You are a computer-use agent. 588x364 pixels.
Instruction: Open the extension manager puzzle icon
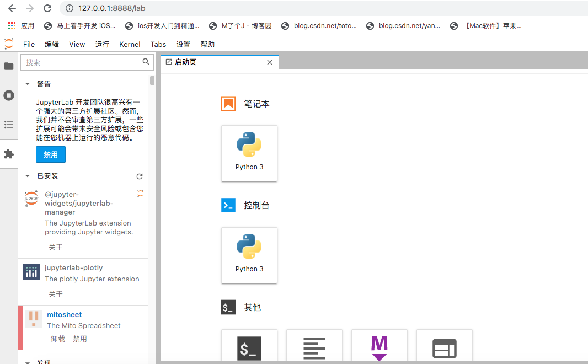pyautogui.click(x=8, y=153)
